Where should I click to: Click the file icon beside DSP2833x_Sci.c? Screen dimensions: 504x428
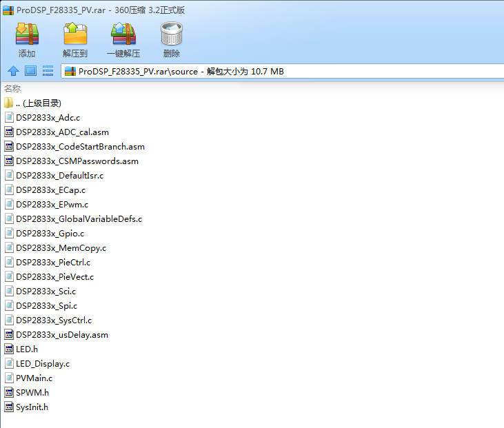click(x=9, y=291)
